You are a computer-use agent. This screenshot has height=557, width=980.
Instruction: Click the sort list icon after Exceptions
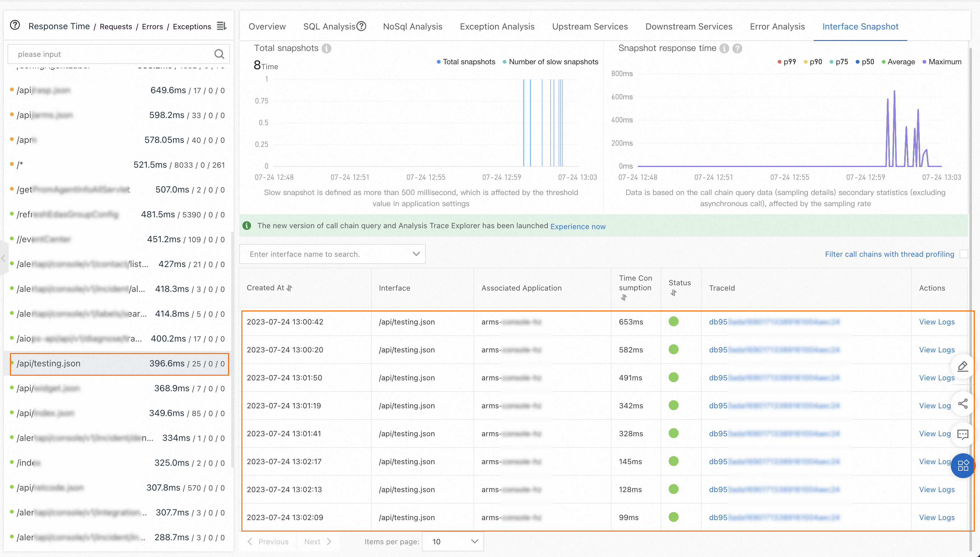point(222,26)
